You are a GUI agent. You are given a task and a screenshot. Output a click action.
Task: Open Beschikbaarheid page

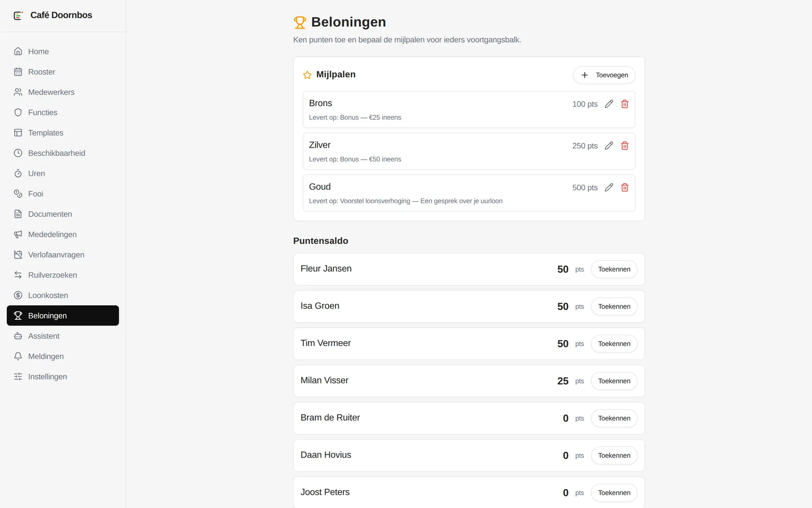click(63, 153)
